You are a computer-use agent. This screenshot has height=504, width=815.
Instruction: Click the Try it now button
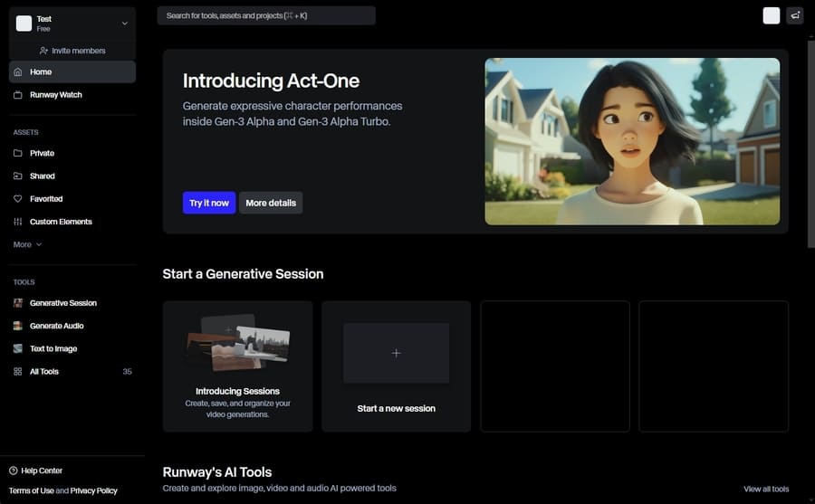pyautogui.click(x=209, y=203)
